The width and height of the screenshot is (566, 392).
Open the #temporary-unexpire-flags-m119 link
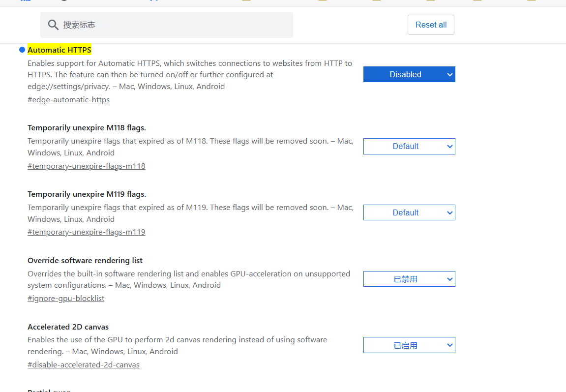point(86,232)
